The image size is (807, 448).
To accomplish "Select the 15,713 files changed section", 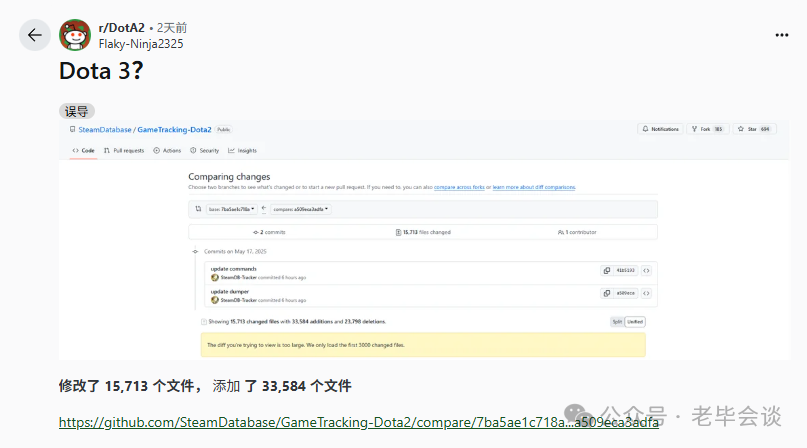I will (423, 232).
